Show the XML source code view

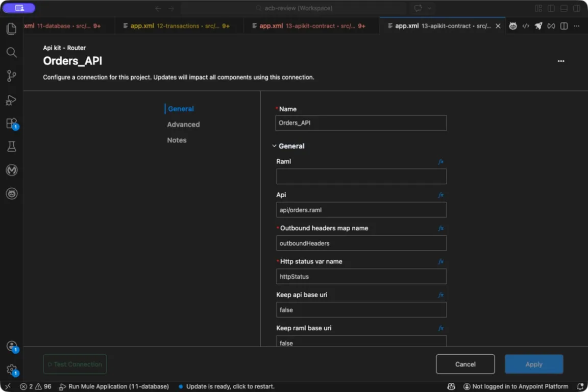coord(525,26)
